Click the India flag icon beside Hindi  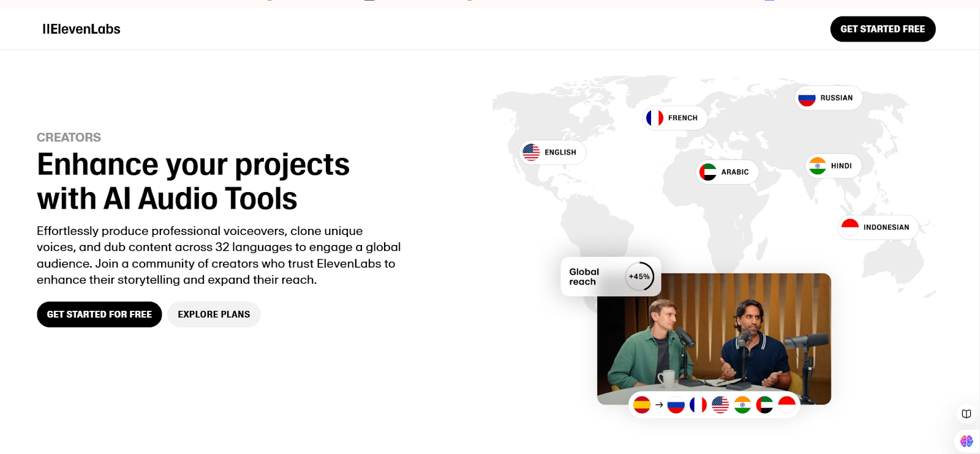(x=817, y=166)
